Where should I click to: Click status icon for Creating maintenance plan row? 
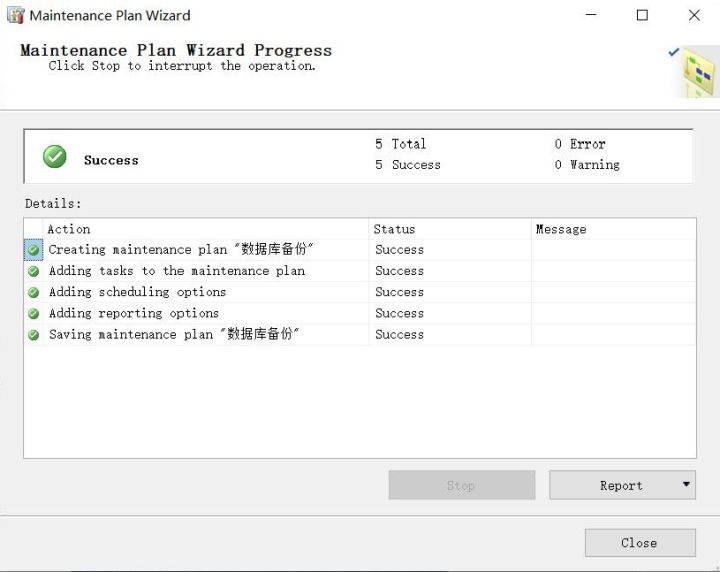34,250
